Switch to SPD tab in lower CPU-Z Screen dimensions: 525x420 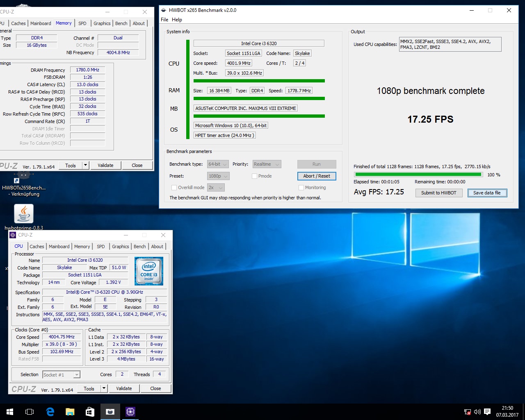tap(101, 247)
